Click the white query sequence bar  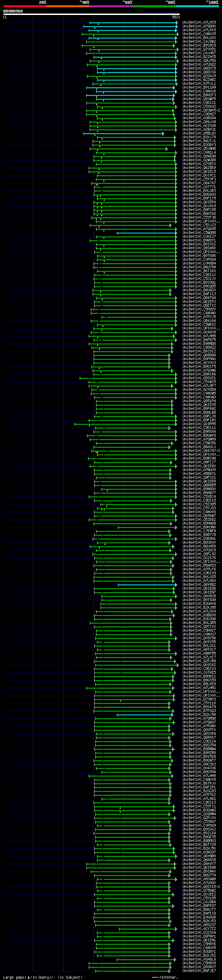tap(92, 15)
